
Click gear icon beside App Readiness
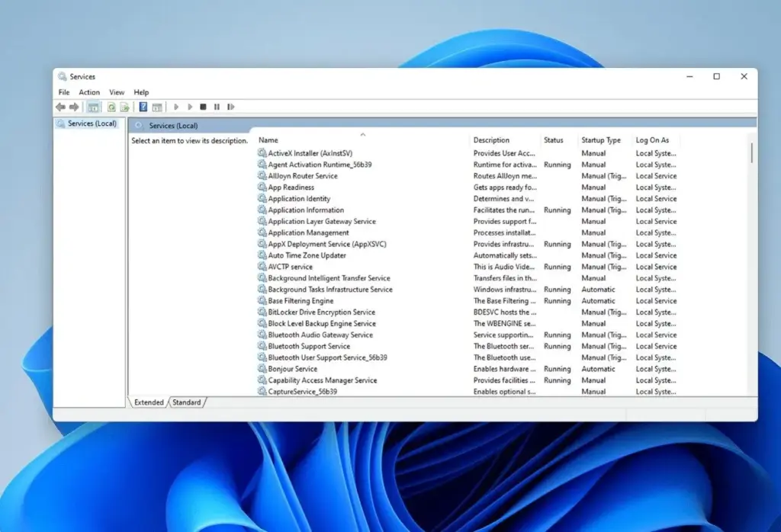[262, 187]
